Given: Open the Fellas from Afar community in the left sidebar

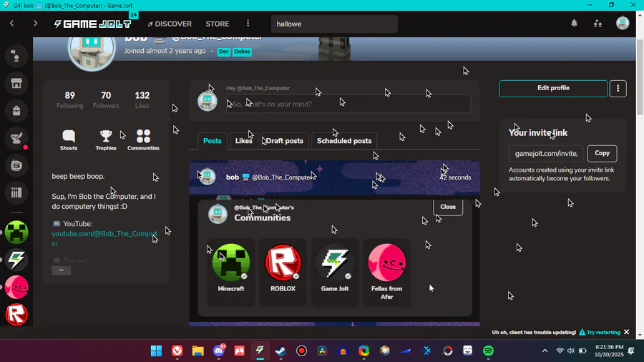Looking at the screenshot, I should coord(16,287).
